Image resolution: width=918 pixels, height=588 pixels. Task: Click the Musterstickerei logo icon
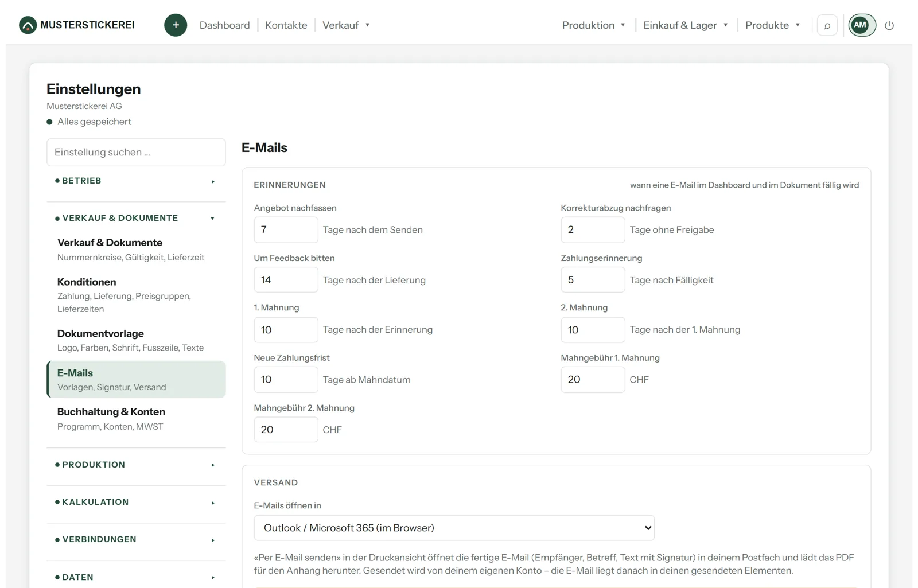[x=28, y=25]
